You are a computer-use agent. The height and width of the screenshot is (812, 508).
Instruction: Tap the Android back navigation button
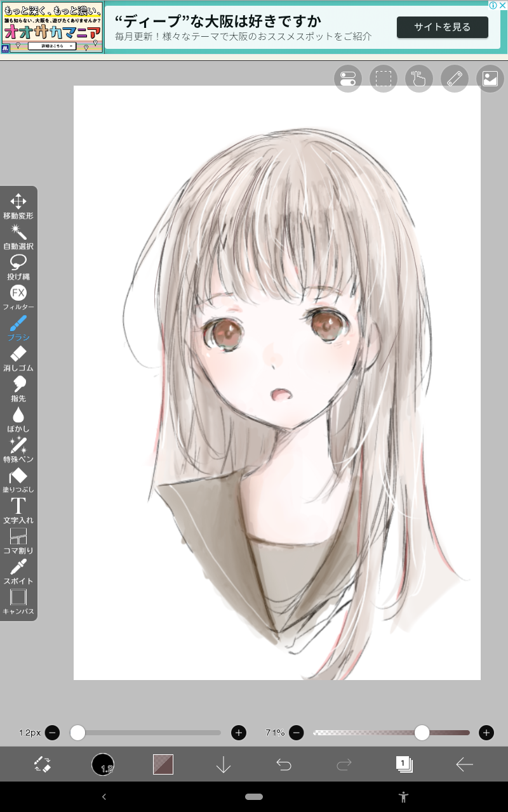tap(104, 797)
